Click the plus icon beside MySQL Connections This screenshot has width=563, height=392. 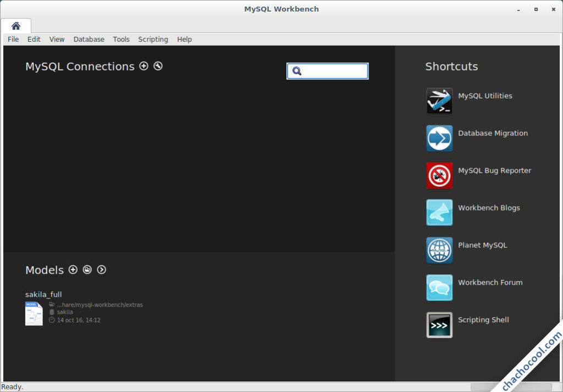click(144, 66)
